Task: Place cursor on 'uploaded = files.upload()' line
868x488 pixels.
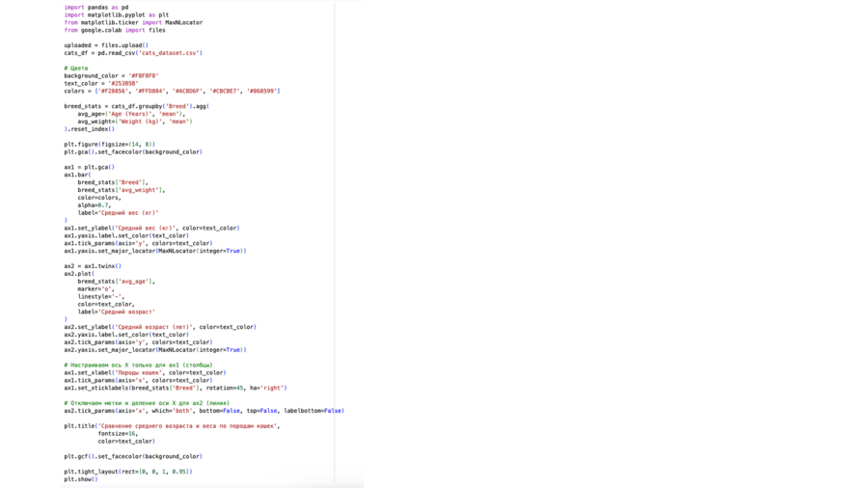Action: point(106,45)
